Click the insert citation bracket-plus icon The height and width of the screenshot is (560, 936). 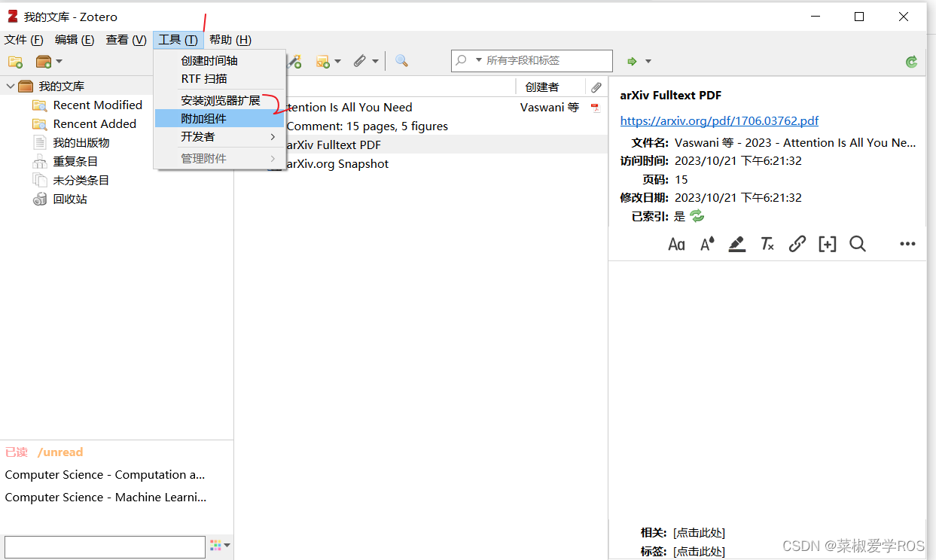pyautogui.click(x=828, y=244)
